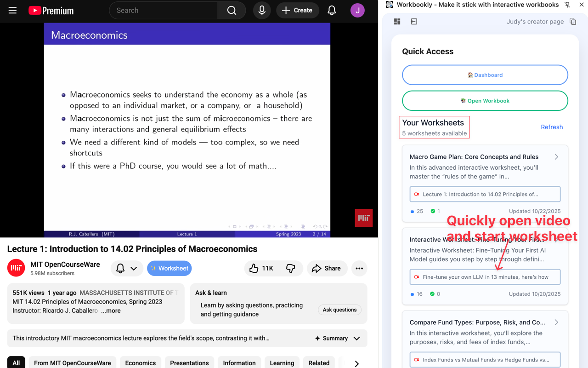Go to YouTube Premium home logo

tap(51, 11)
